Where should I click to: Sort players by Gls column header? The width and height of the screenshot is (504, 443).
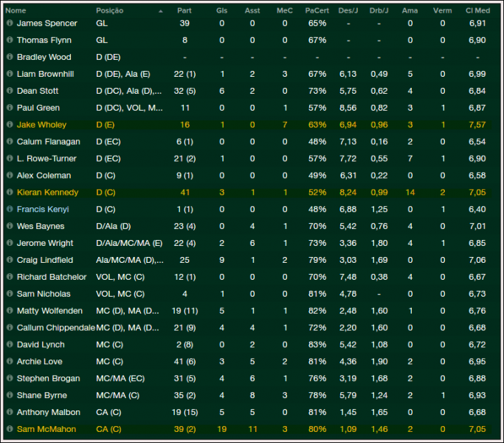coord(221,11)
